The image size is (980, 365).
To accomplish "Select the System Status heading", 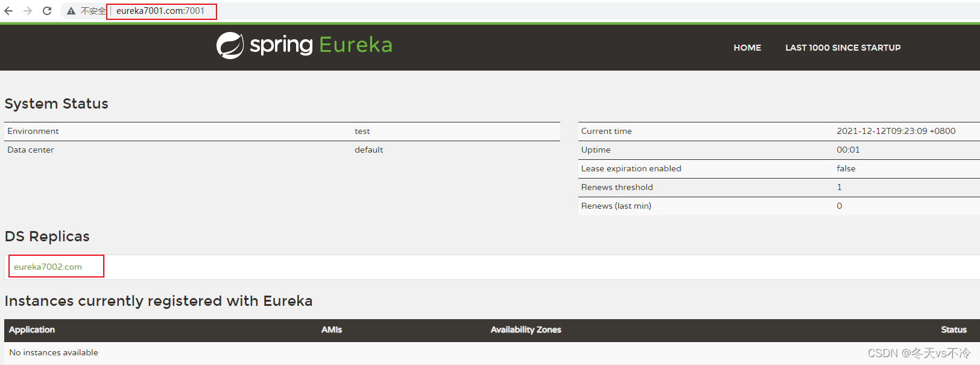I will [57, 104].
